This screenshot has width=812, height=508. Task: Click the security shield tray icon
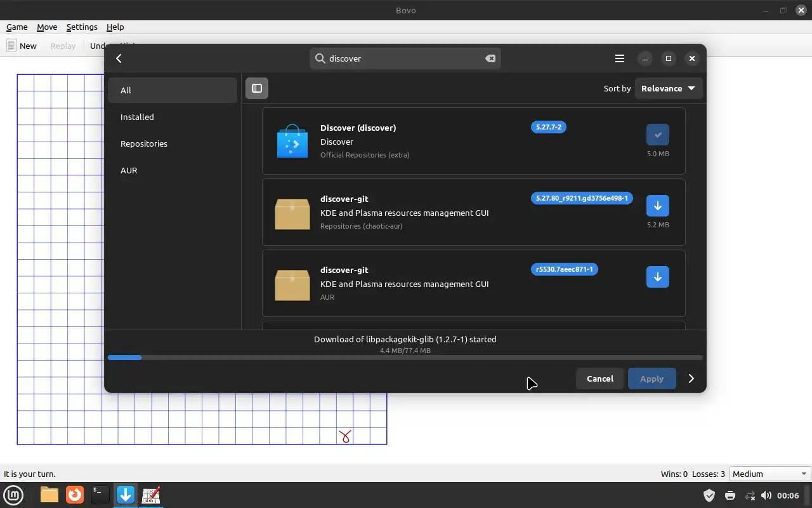point(709,495)
